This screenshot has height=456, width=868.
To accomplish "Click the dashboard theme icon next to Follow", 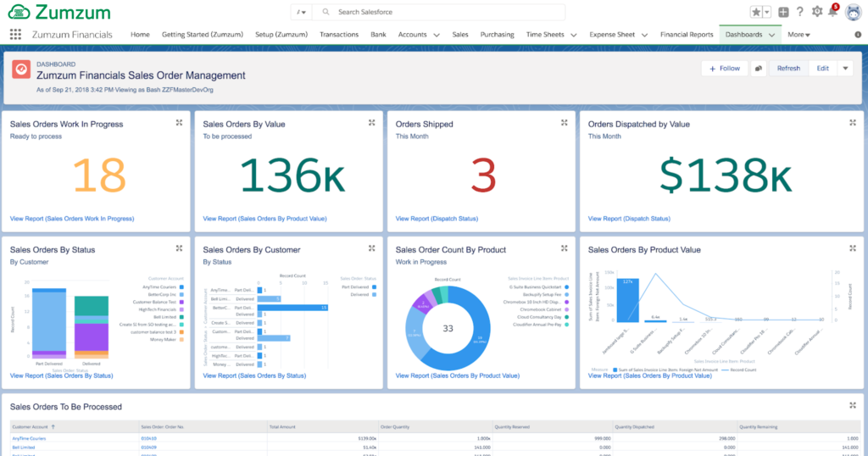I will (x=759, y=69).
